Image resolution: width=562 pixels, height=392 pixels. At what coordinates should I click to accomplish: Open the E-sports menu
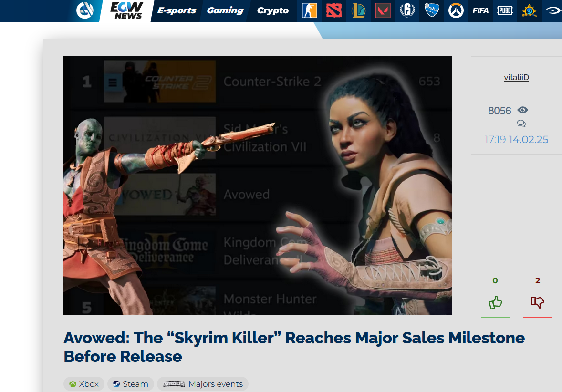[x=177, y=10]
